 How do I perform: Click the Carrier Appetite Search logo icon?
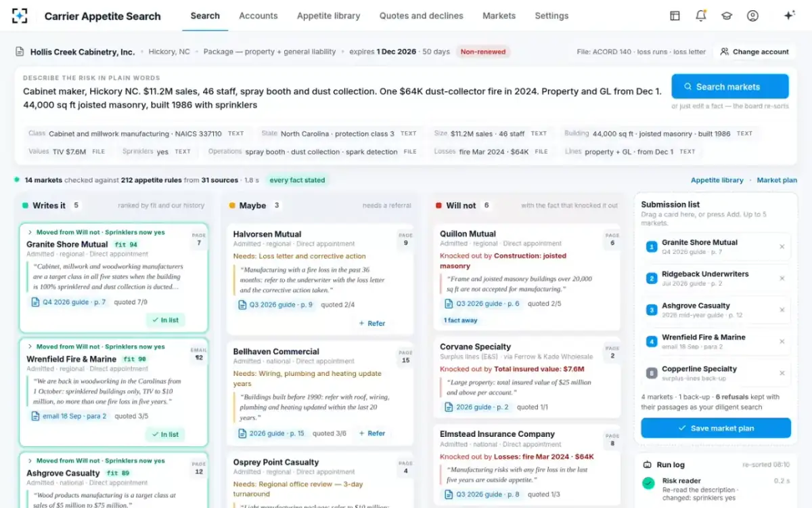tap(20, 16)
